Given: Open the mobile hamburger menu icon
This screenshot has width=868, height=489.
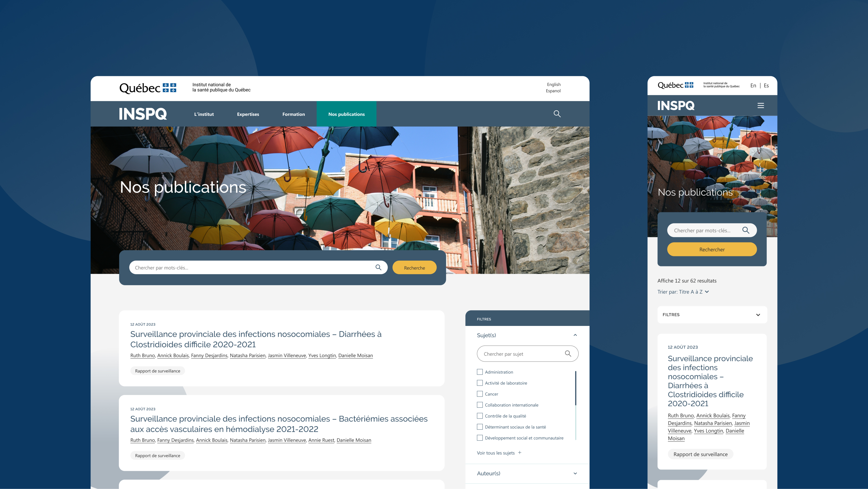Looking at the screenshot, I should click(761, 106).
